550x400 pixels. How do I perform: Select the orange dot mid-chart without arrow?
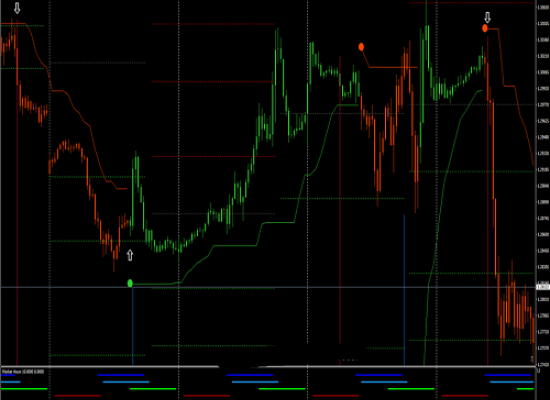(361, 47)
